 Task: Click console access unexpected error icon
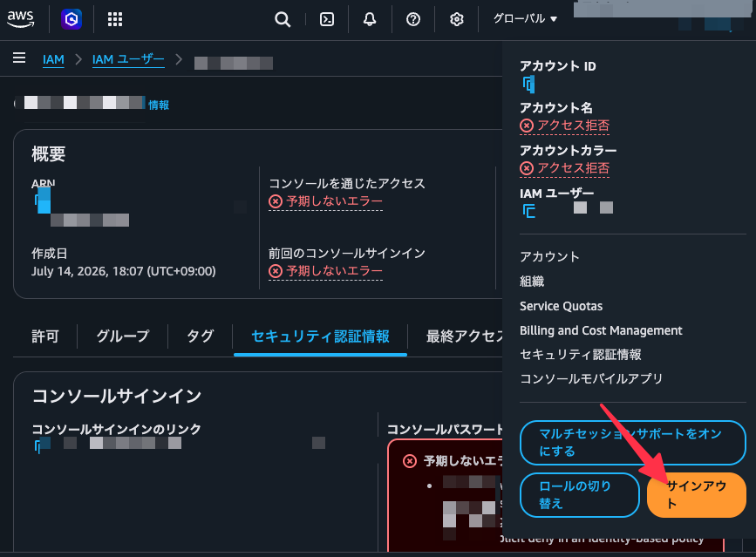[276, 201]
